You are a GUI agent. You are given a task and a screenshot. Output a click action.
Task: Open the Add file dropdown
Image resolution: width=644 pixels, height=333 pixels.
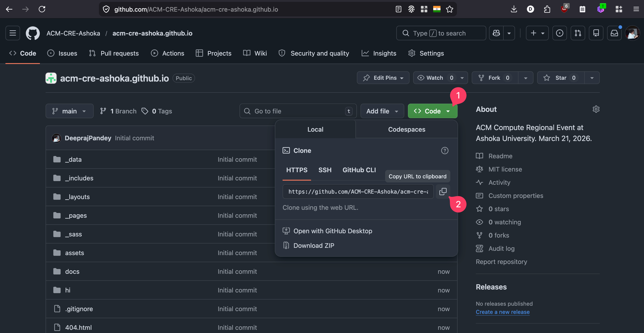[382, 111]
